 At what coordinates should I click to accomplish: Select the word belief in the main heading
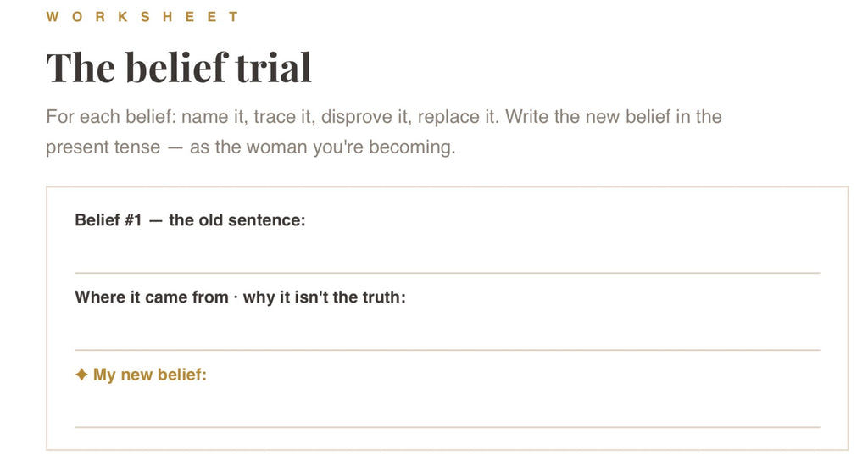[177, 68]
